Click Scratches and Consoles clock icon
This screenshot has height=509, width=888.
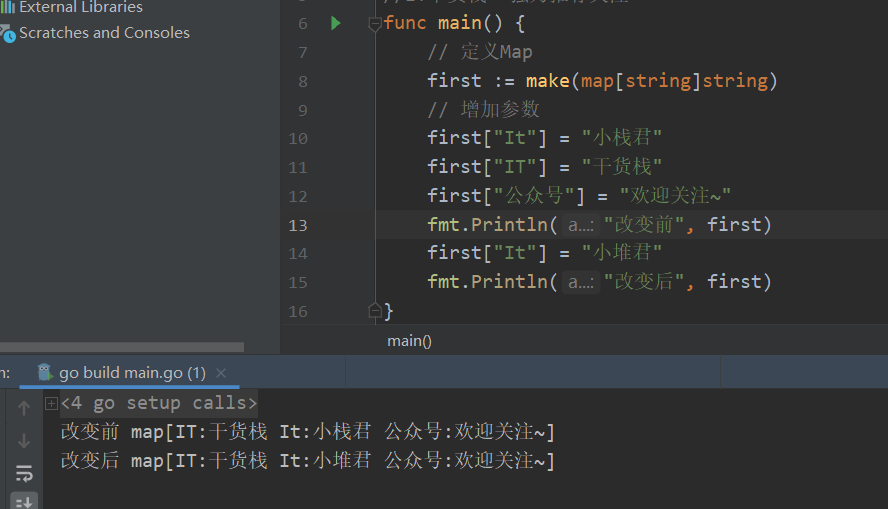(8, 34)
